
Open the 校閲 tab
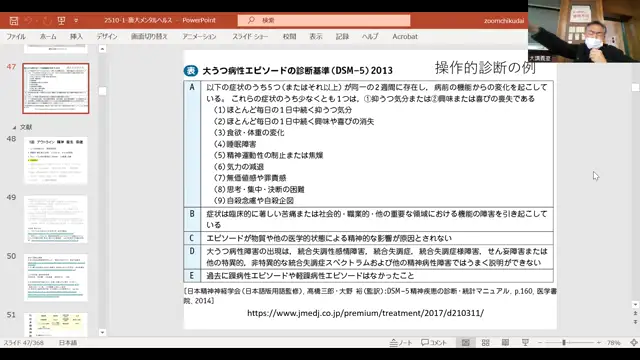pyautogui.click(x=289, y=36)
